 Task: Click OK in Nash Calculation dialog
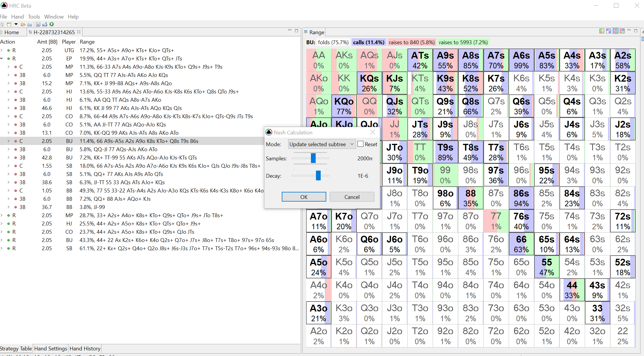pos(304,197)
